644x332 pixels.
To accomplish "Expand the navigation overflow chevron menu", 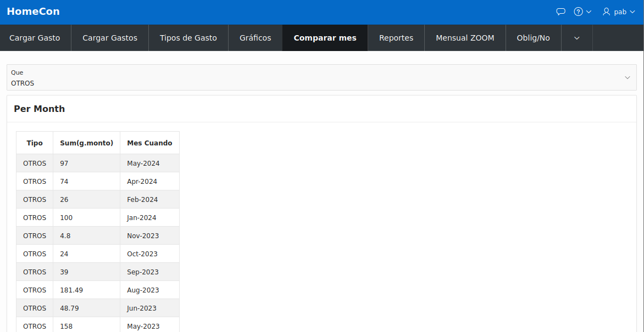I will click(576, 38).
